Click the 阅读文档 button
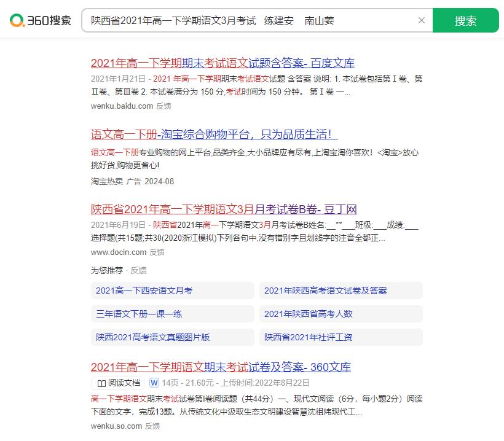The image size is (504, 441). point(118,383)
